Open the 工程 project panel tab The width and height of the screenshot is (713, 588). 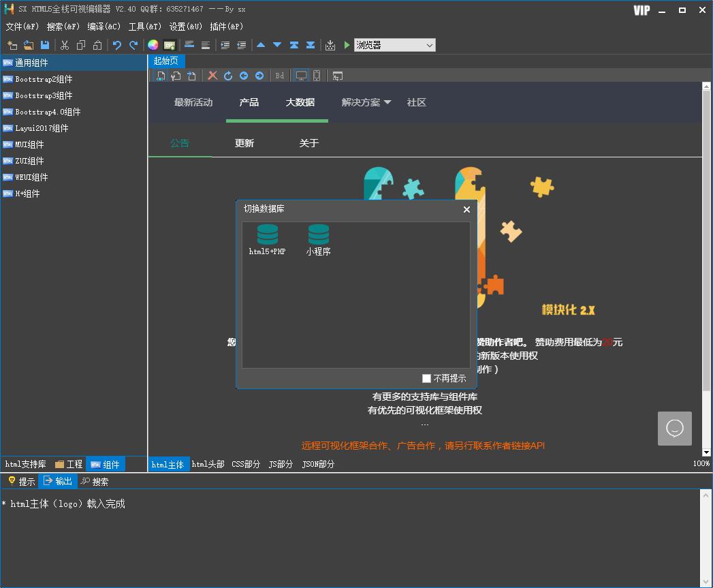tap(69, 464)
